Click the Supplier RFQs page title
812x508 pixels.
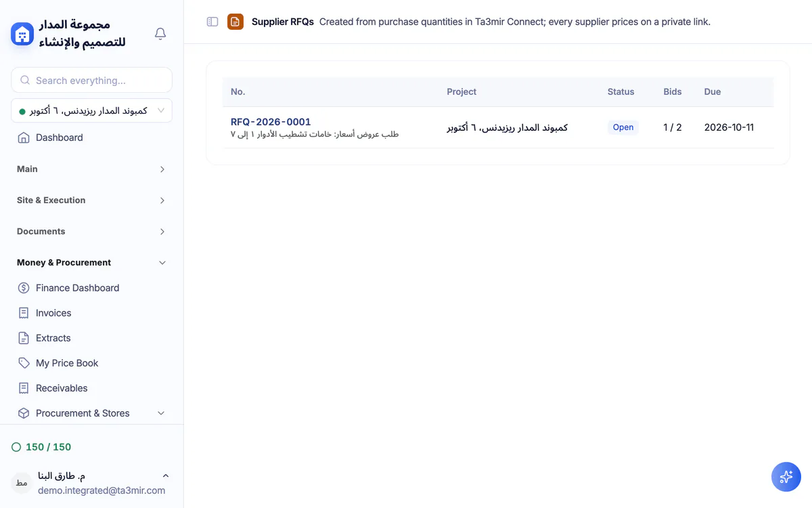click(283, 22)
